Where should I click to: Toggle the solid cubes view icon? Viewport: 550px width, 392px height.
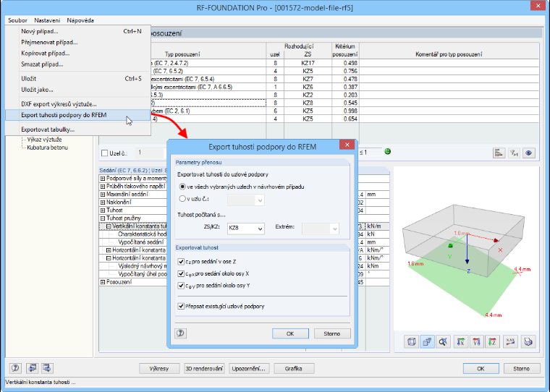coord(427,341)
